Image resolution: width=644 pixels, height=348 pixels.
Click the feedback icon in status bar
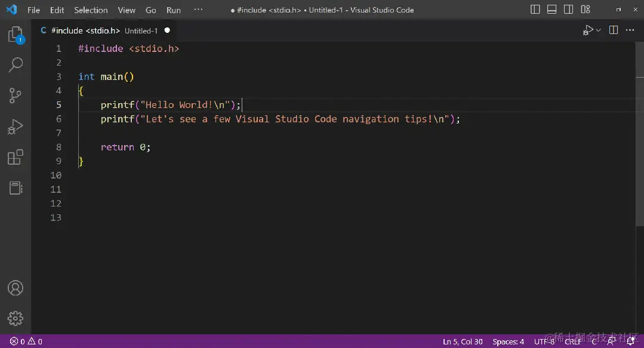click(x=612, y=341)
